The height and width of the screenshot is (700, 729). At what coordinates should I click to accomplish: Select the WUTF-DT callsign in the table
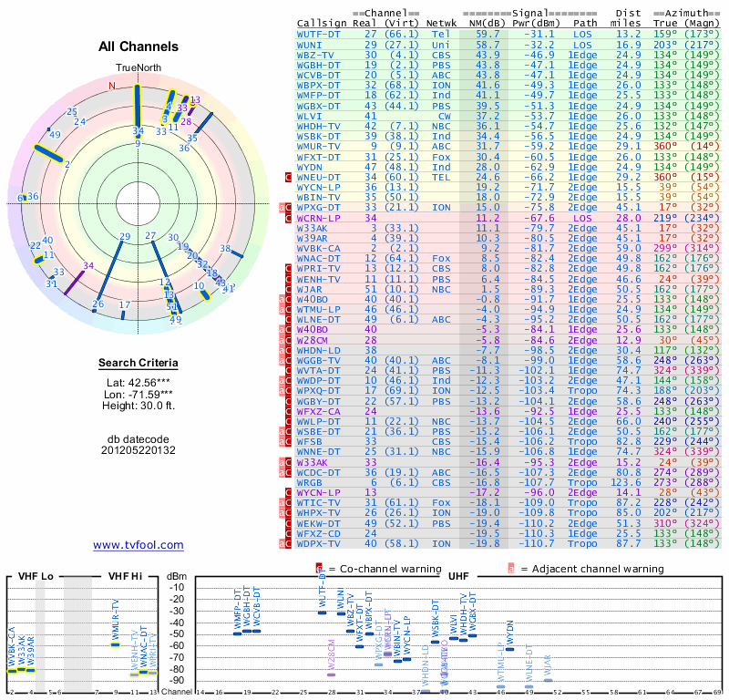(x=318, y=35)
